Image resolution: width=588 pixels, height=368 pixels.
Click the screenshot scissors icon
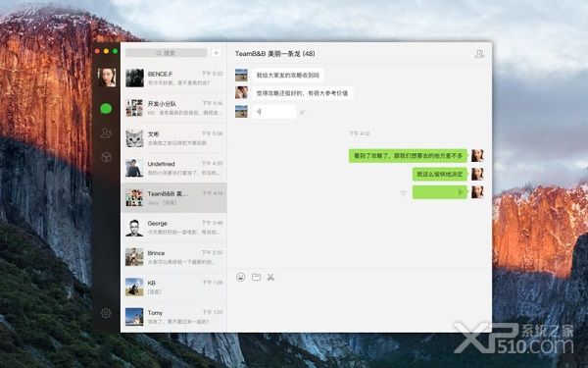(x=270, y=277)
